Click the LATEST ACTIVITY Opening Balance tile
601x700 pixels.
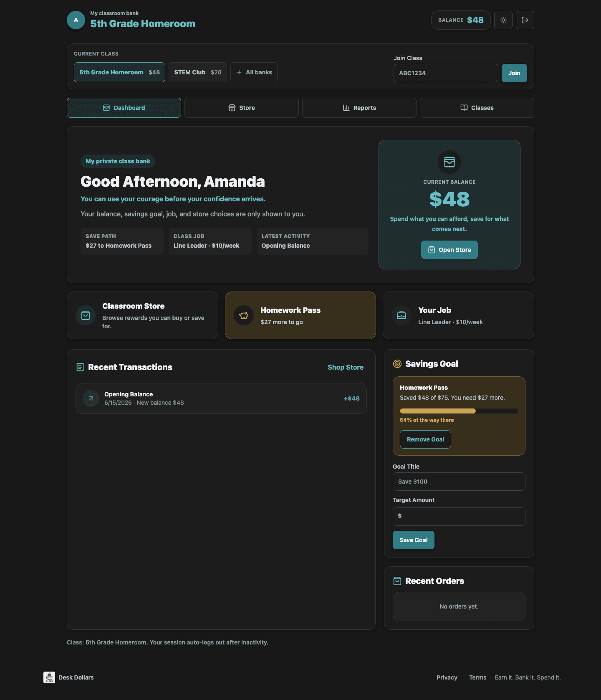[312, 241]
